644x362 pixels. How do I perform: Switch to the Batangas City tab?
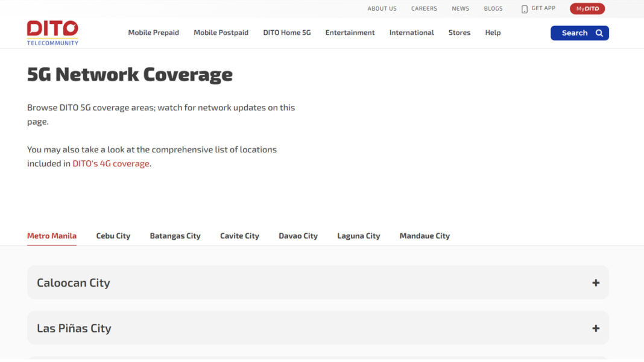[175, 236]
